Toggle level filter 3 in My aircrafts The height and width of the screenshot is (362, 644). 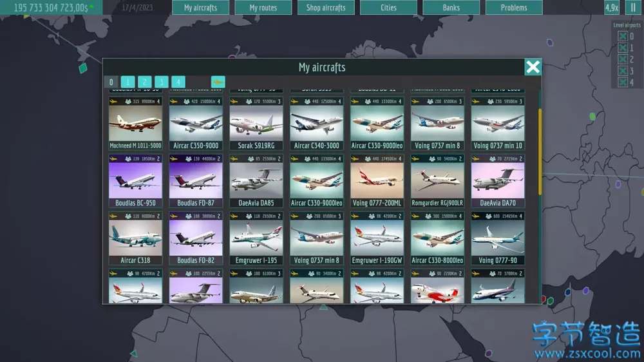(162, 82)
